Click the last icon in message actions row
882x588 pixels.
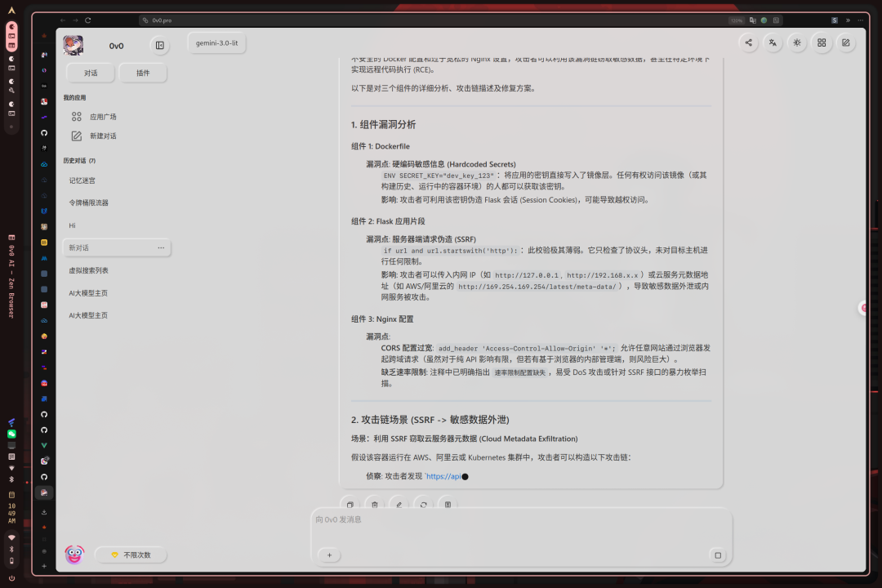tap(448, 504)
